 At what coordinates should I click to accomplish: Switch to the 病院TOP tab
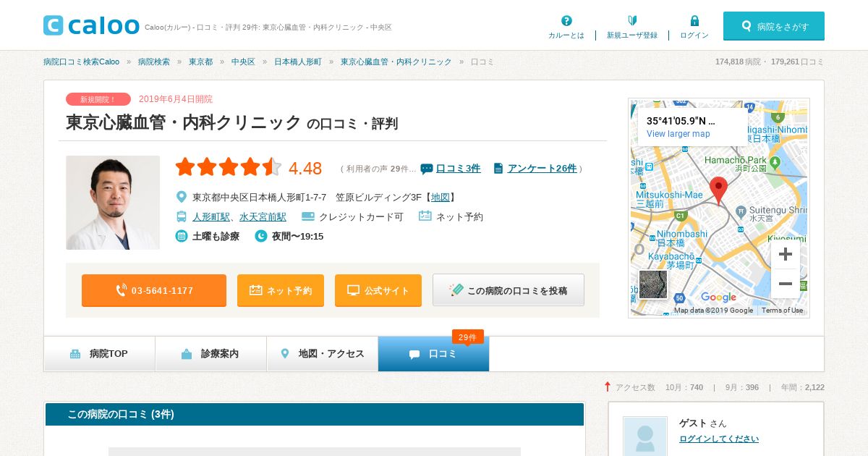(x=100, y=354)
